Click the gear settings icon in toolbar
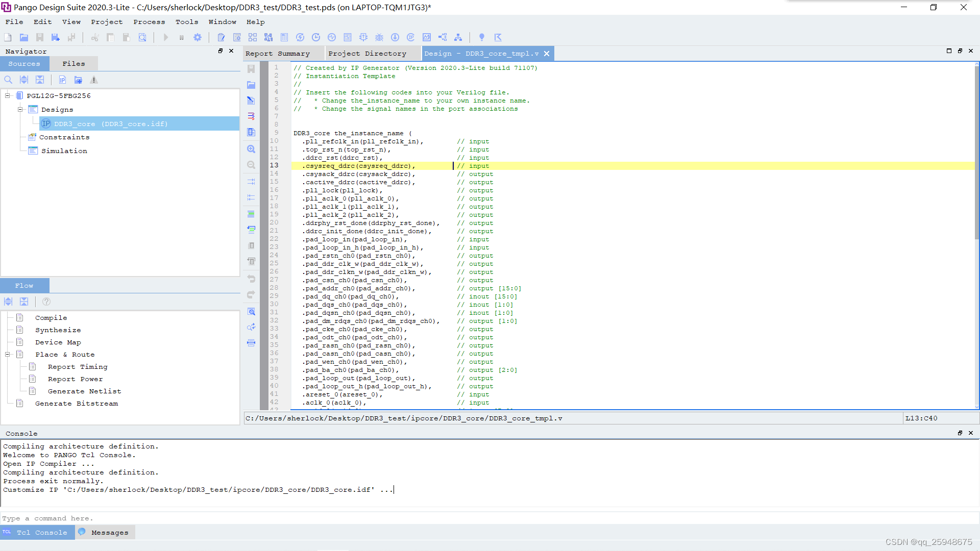The image size is (980, 551). click(x=198, y=37)
